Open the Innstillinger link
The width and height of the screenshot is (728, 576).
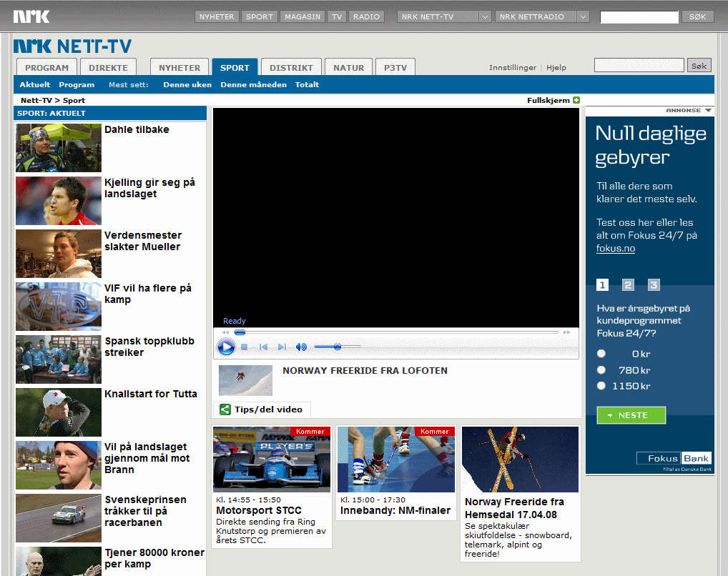click(x=512, y=68)
